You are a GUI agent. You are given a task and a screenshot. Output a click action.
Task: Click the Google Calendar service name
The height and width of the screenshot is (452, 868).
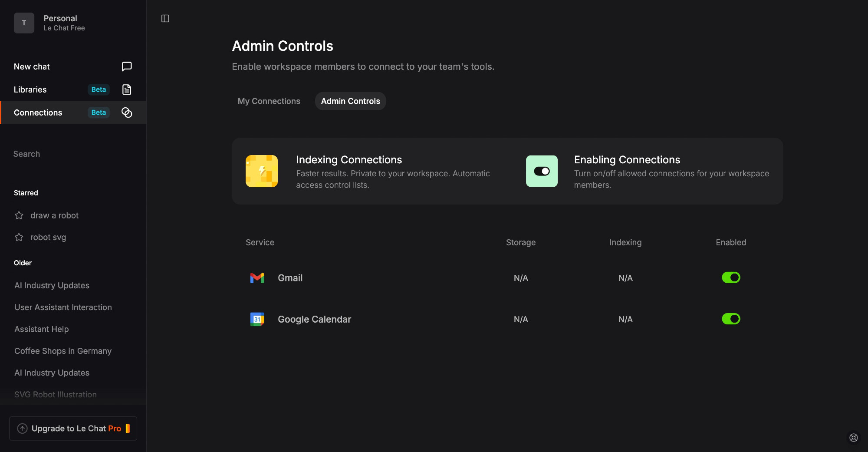tap(315, 319)
